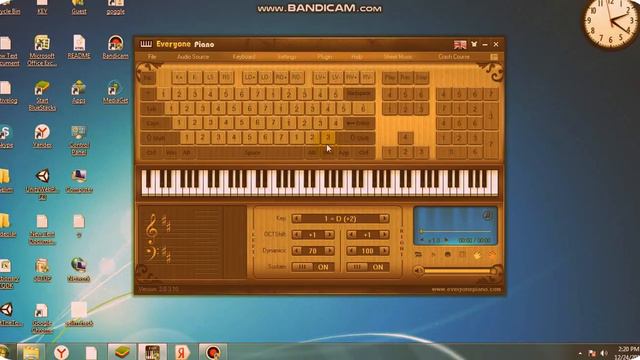The width and height of the screenshot is (640, 360).
Task: Open the File menu in Everyone Piano
Action: tap(152, 57)
